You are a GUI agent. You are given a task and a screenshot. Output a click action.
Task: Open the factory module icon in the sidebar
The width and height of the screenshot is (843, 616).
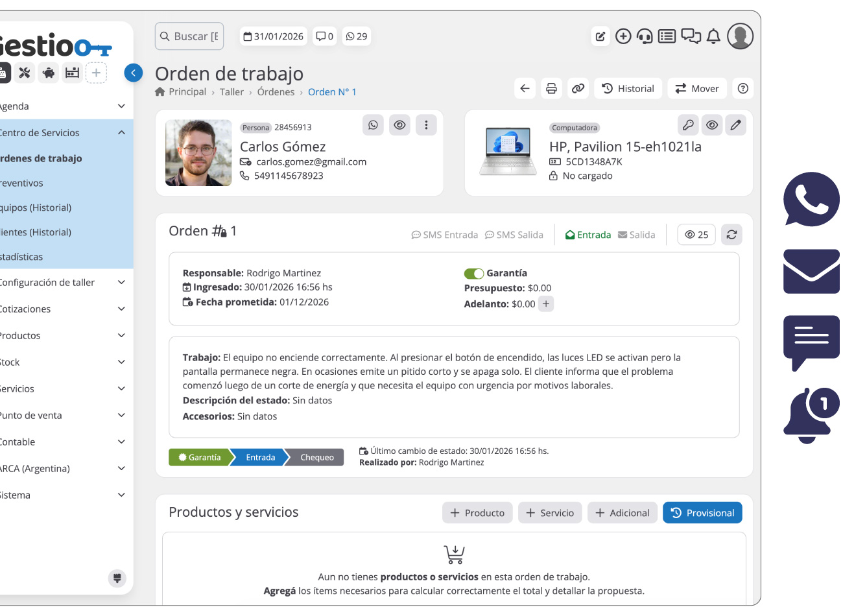click(72, 73)
